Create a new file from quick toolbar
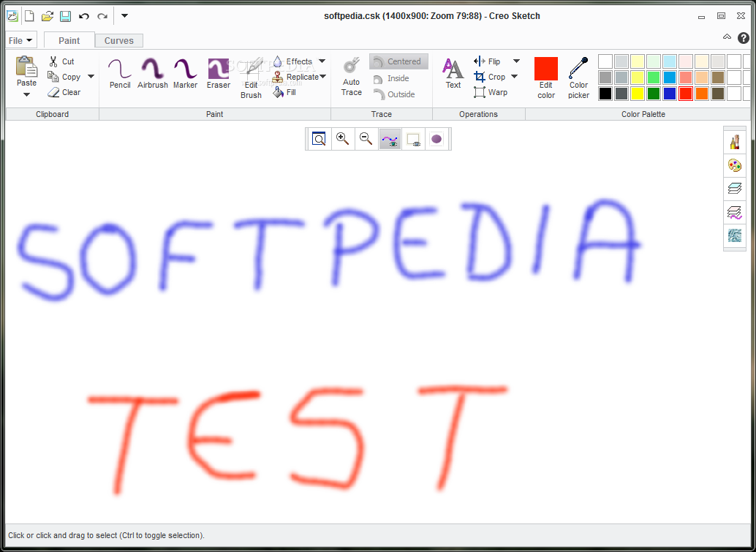 click(x=29, y=16)
